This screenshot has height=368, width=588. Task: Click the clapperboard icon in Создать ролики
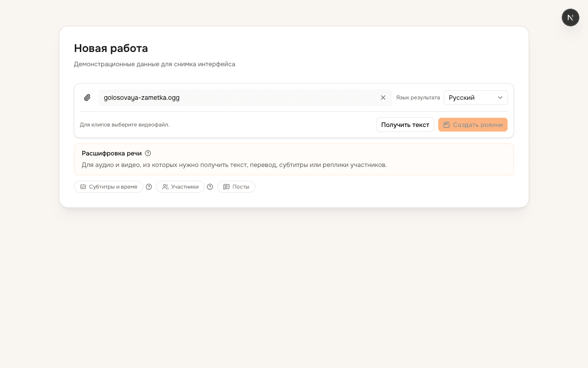click(x=447, y=125)
